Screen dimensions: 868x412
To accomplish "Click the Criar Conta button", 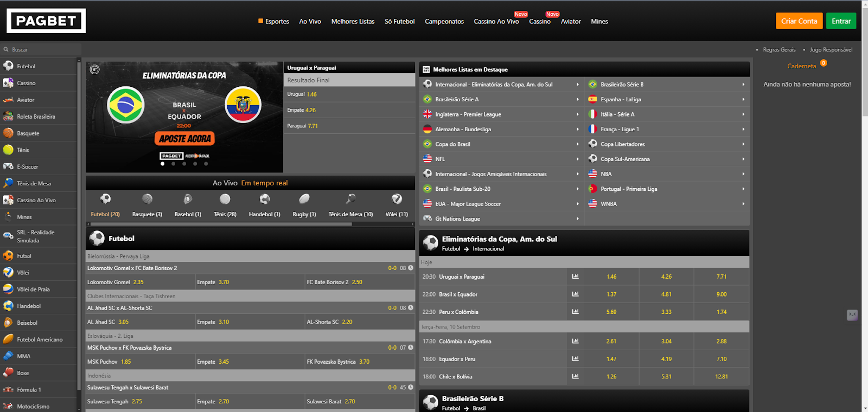I will tap(799, 21).
